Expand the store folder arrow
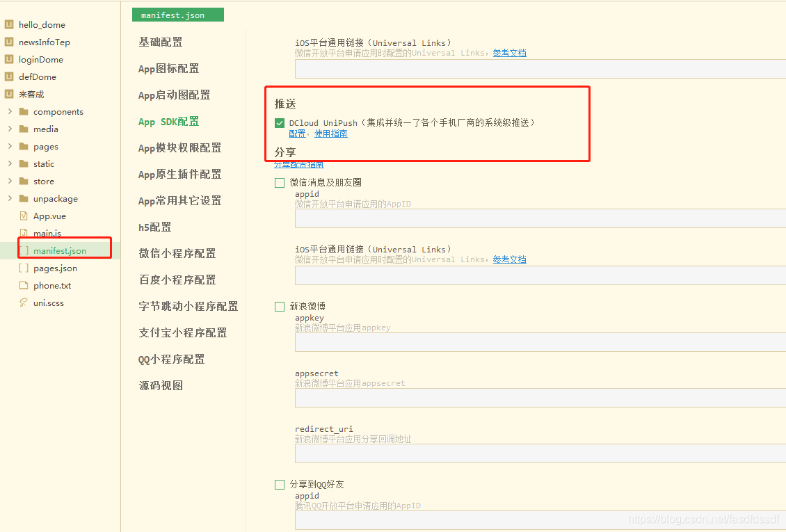Screen dimensions: 786x532 10,181
